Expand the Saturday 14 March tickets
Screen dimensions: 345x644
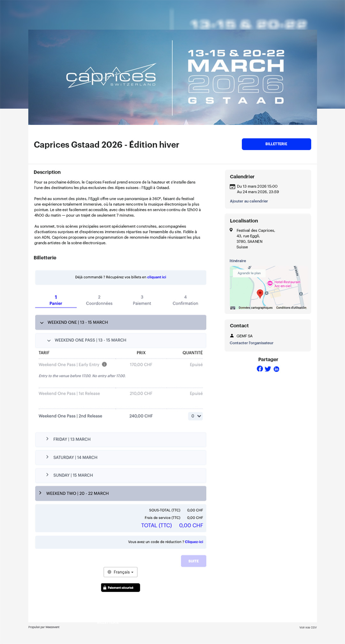[120, 457]
